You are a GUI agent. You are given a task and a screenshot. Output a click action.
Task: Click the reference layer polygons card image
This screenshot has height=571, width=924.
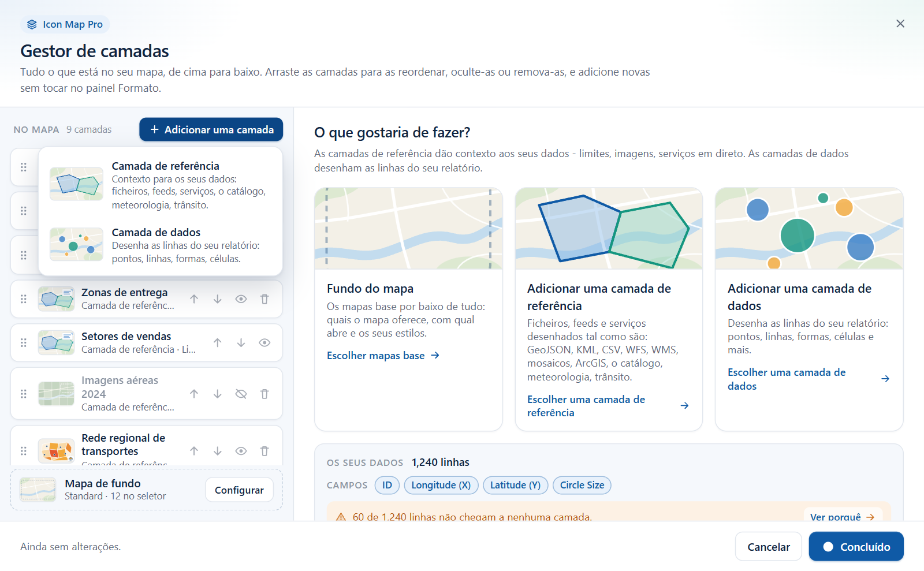[x=609, y=229]
